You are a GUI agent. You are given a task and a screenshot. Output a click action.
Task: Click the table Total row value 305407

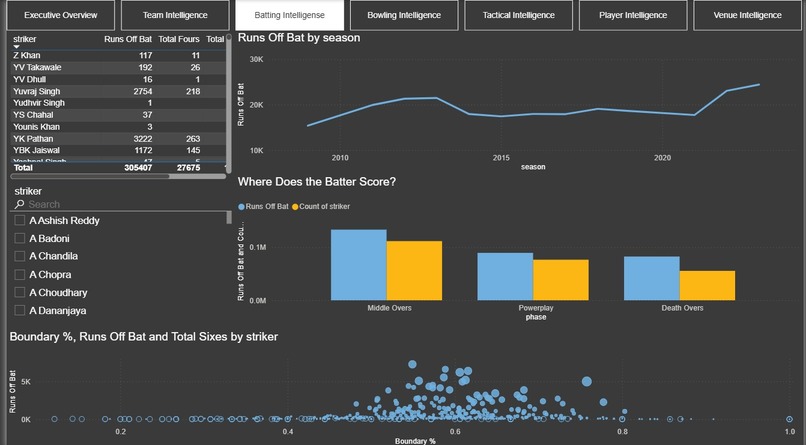pos(138,168)
